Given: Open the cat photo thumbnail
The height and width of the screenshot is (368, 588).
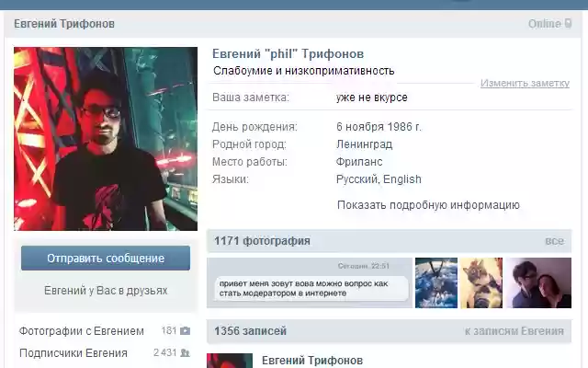Looking at the screenshot, I should pyautogui.click(x=481, y=282).
